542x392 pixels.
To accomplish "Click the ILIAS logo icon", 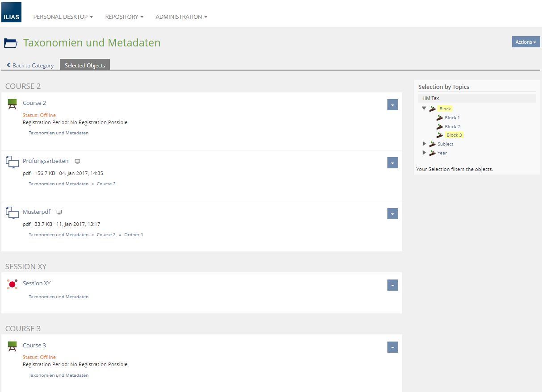I will click(11, 12).
